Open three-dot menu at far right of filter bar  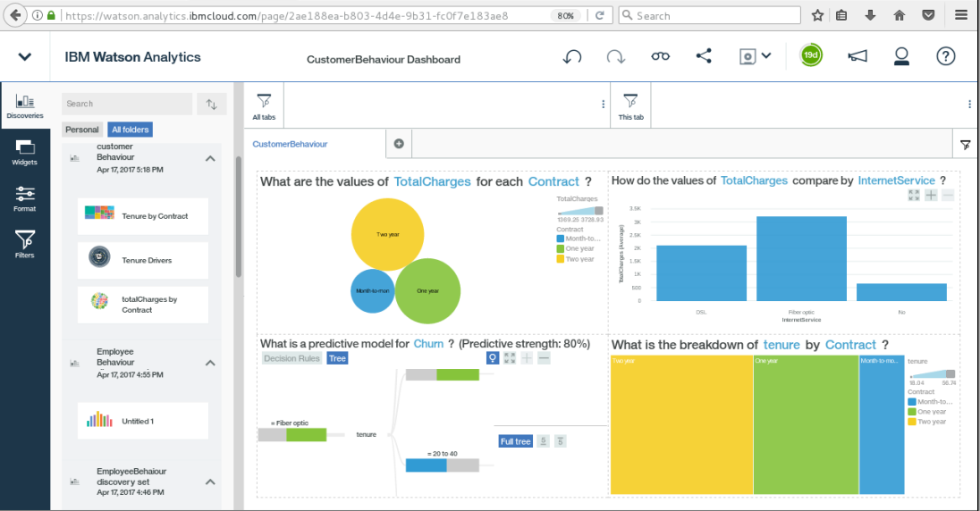969,105
